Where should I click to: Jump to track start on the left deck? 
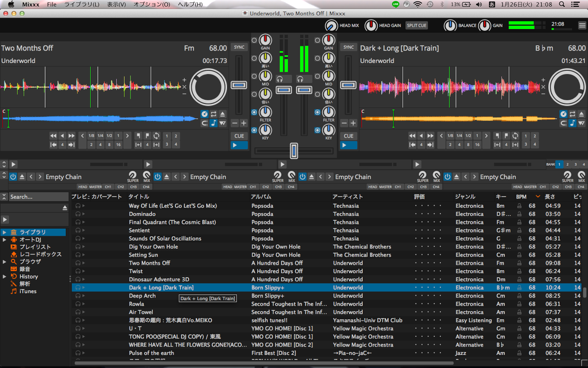53,145
